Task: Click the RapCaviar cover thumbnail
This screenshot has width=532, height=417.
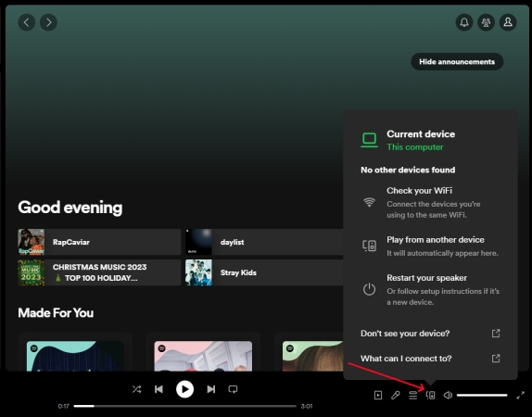Action: click(32, 242)
